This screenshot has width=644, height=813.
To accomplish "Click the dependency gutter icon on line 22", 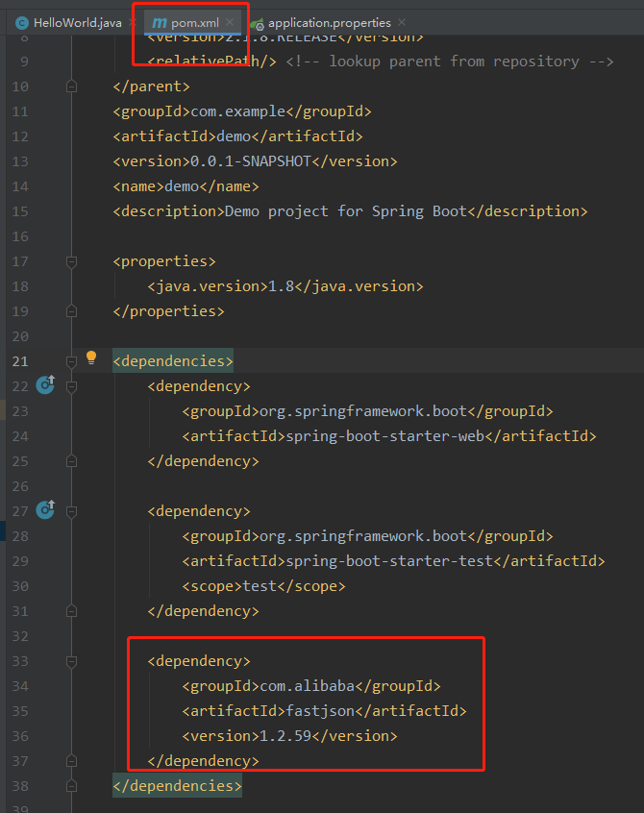I will (x=45, y=384).
